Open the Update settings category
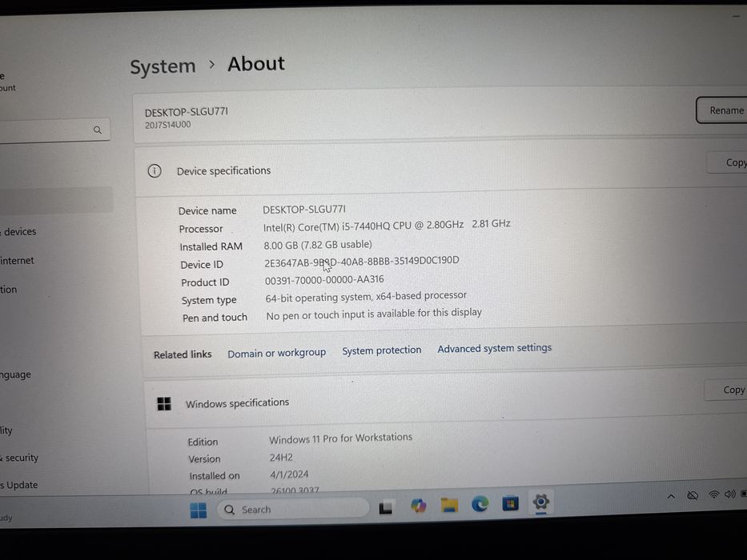Image resolution: width=747 pixels, height=560 pixels. point(19,486)
